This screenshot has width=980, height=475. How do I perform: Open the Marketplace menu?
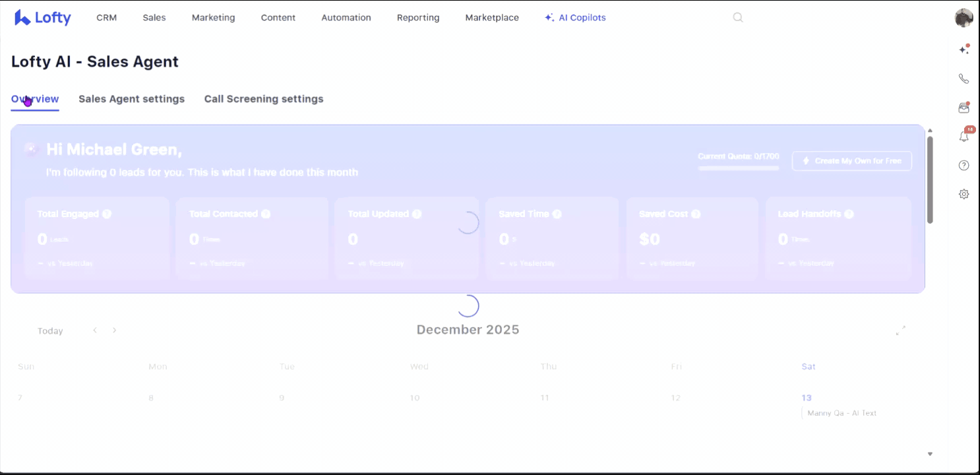point(491,18)
